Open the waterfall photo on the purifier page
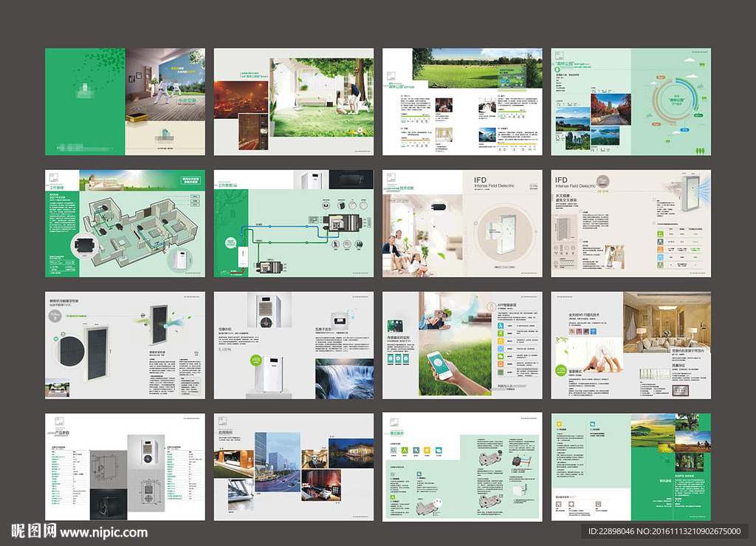The image size is (756, 546). tap(344, 378)
